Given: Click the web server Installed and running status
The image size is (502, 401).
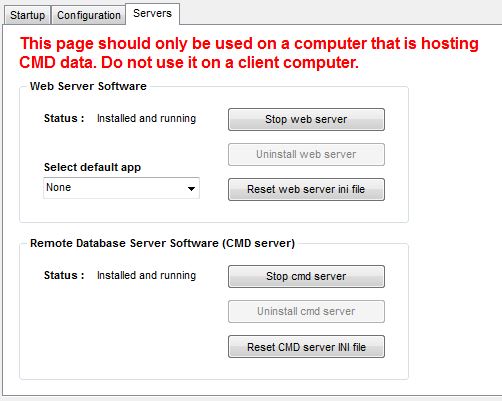Looking at the screenshot, I should point(146,119).
